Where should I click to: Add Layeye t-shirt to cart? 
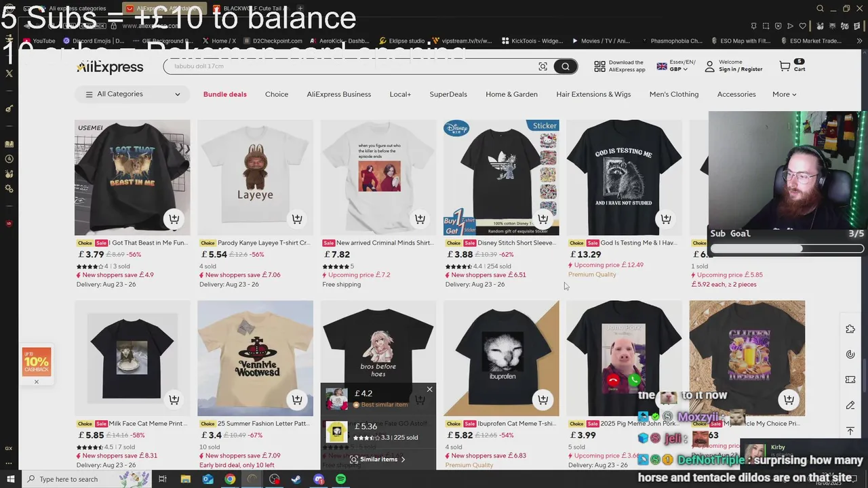[x=296, y=219]
